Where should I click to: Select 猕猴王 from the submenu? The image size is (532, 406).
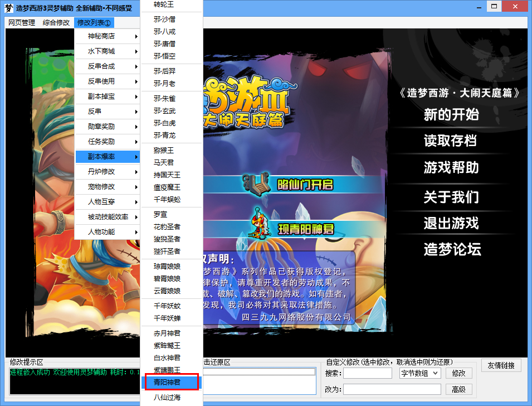(x=172, y=150)
